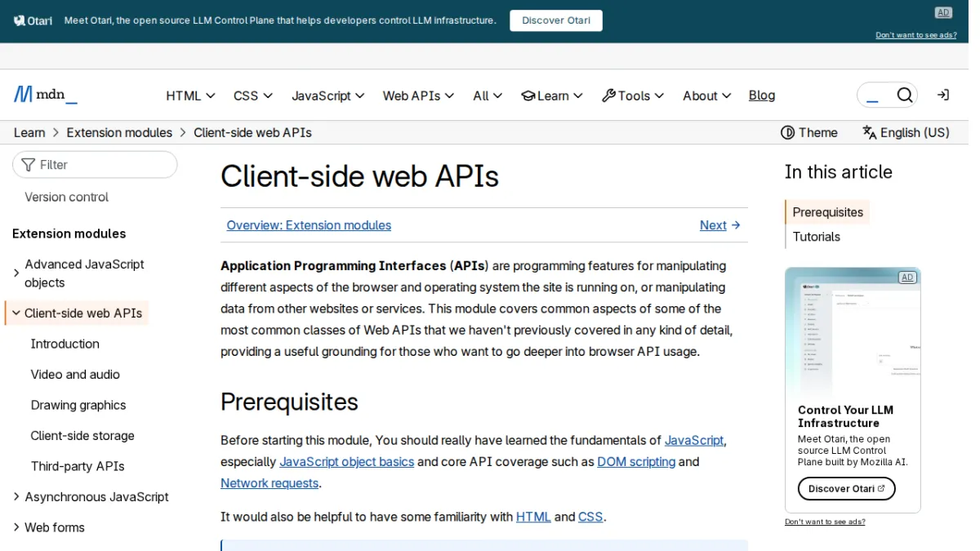Open the Introduction sidebar item
The width and height of the screenshot is (980, 551).
pyautogui.click(x=65, y=344)
